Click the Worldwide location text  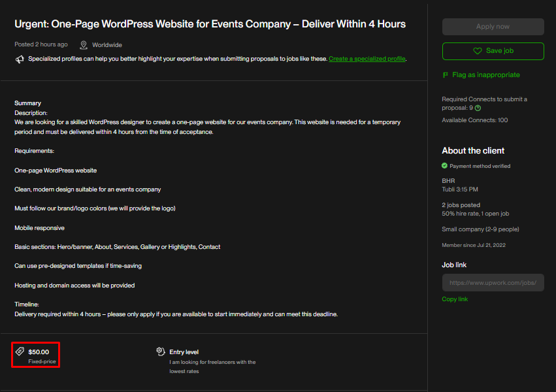click(x=107, y=45)
